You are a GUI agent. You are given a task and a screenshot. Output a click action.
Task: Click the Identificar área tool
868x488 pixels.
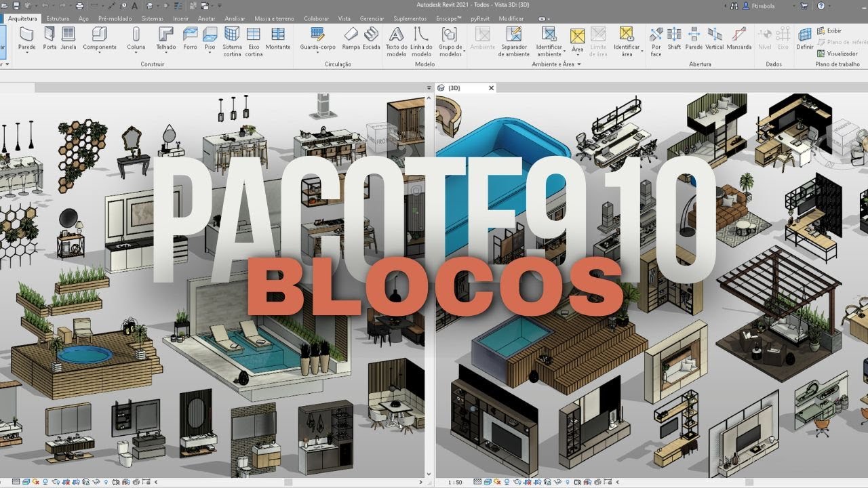coord(627,42)
